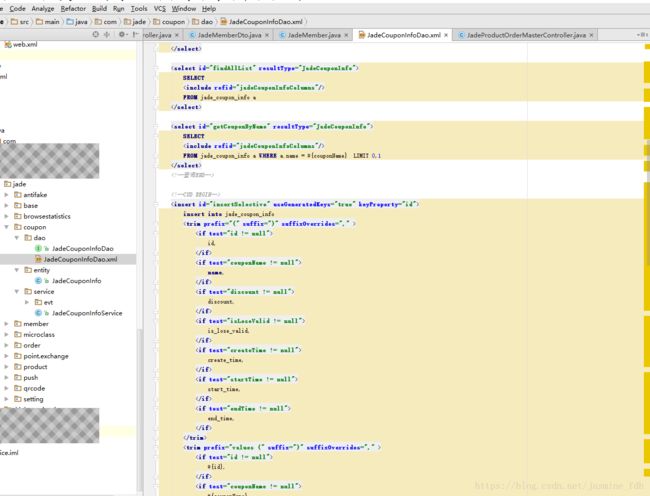Expand the microclass package arrow
Viewport: 650px width, 496px height.
6,334
